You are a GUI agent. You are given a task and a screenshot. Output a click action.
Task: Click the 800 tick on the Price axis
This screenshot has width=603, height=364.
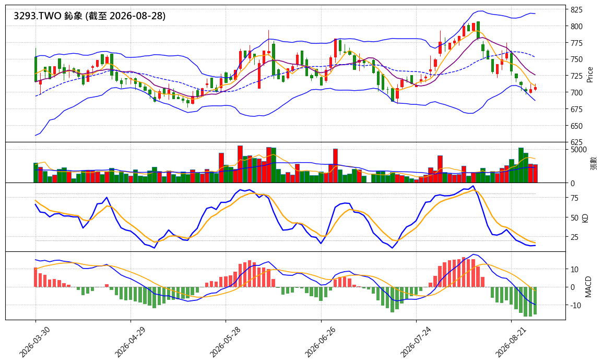576,27
